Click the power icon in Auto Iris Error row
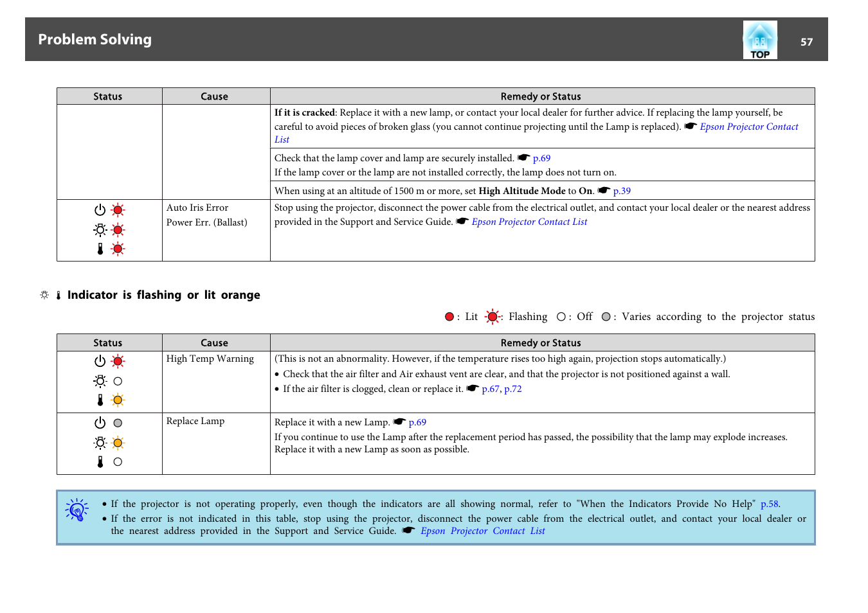The height and width of the screenshot is (613, 868). pyautogui.click(x=100, y=210)
